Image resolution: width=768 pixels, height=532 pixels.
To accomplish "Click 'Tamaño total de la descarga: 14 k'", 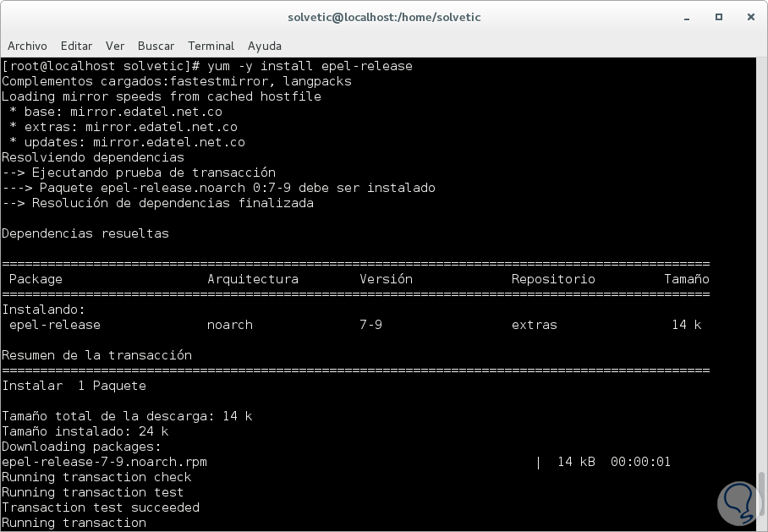I will tap(128, 416).
